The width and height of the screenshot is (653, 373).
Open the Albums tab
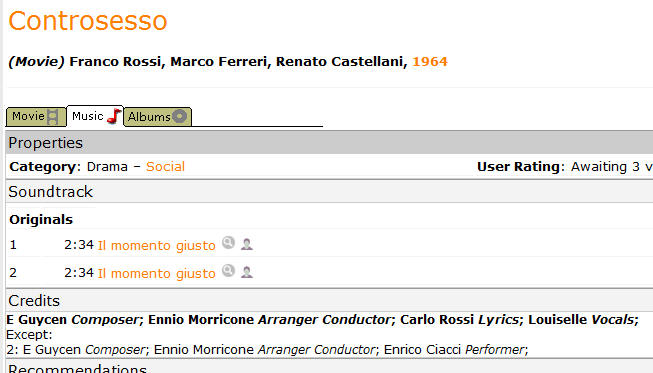click(x=157, y=117)
